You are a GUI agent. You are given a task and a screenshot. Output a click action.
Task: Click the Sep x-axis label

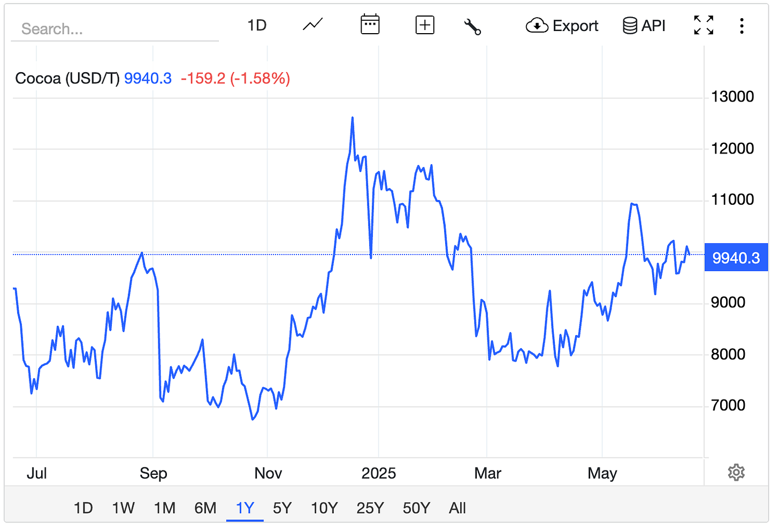click(154, 473)
